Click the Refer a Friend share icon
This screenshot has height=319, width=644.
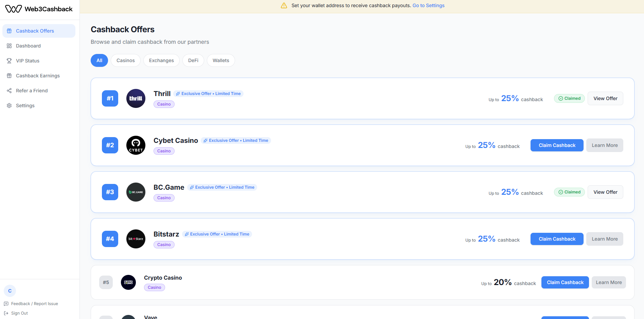(x=9, y=91)
